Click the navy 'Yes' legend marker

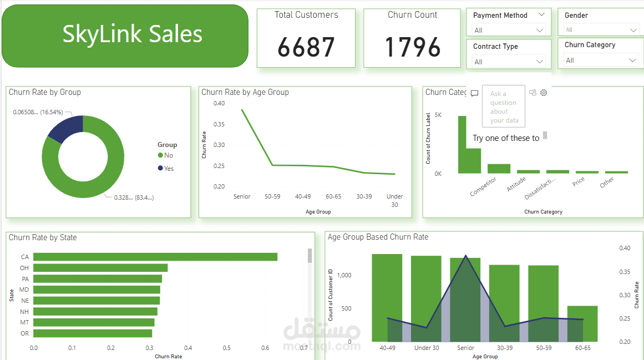160,168
